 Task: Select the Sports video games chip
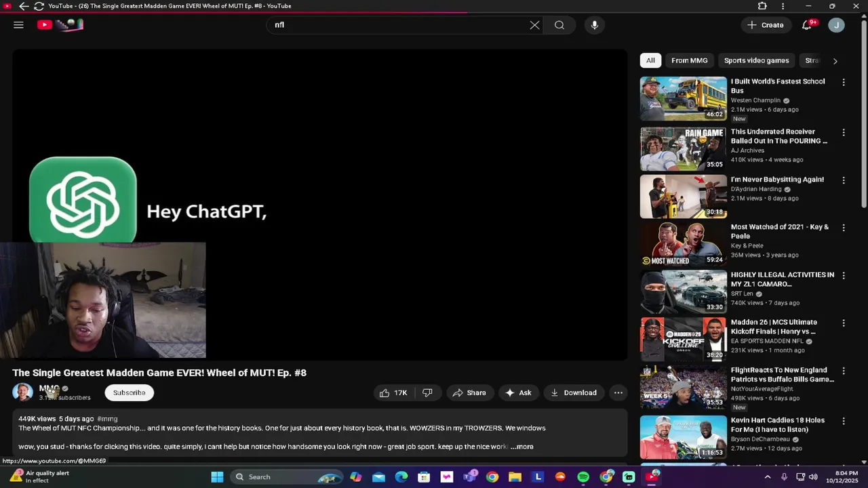756,60
